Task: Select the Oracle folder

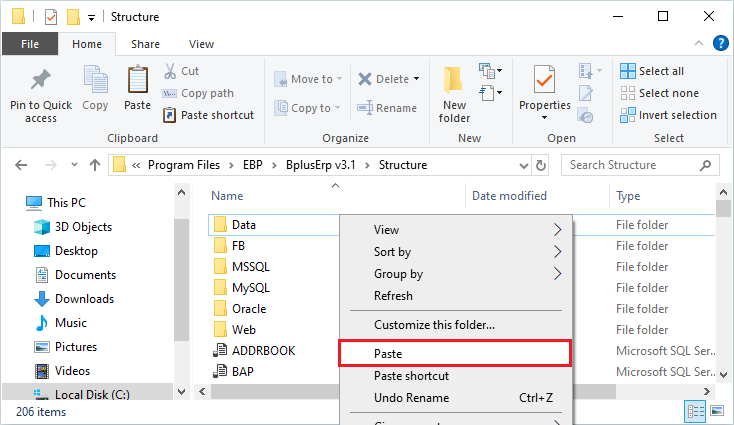Action: 249,309
